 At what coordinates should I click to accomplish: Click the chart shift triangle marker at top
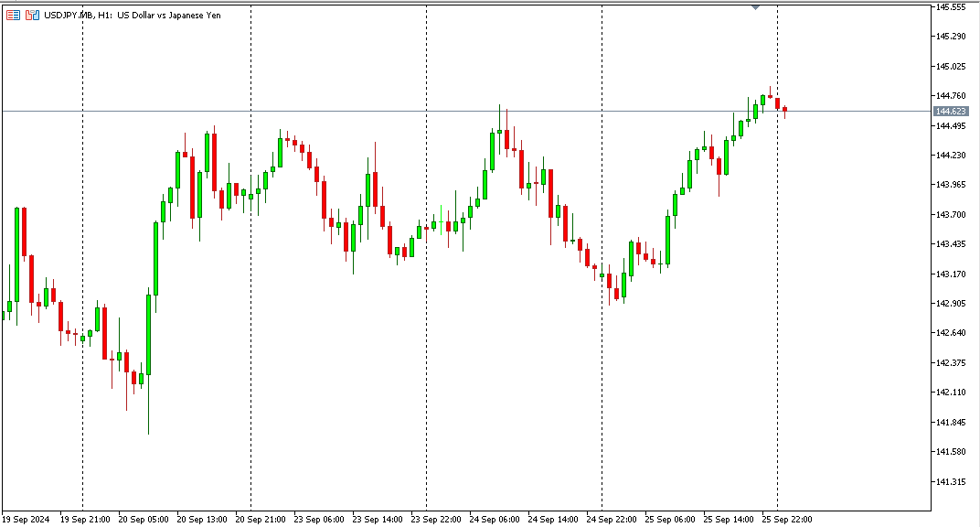click(756, 7)
